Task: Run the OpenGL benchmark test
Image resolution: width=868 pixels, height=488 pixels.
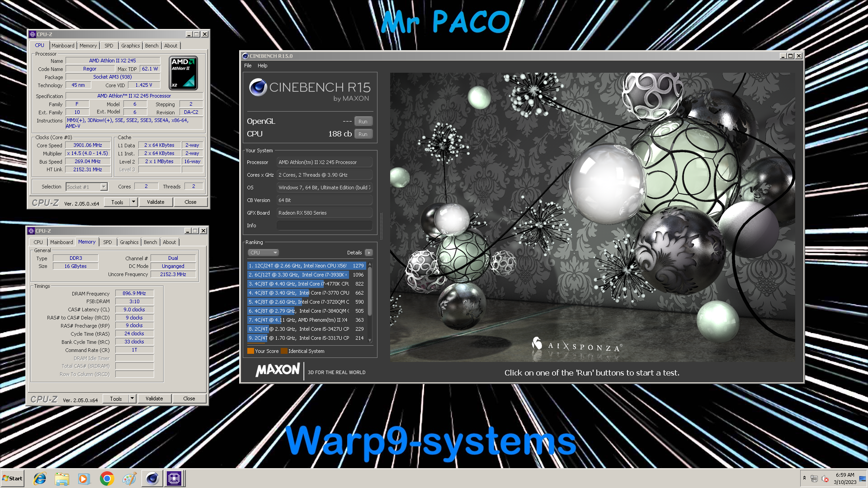Action: (363, 122)
